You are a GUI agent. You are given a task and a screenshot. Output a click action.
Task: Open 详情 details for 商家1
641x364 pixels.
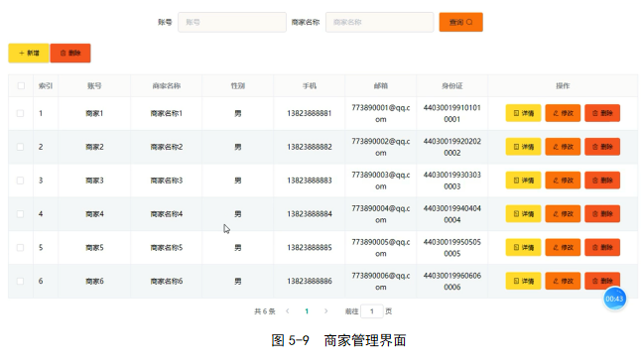coord(523,113)
